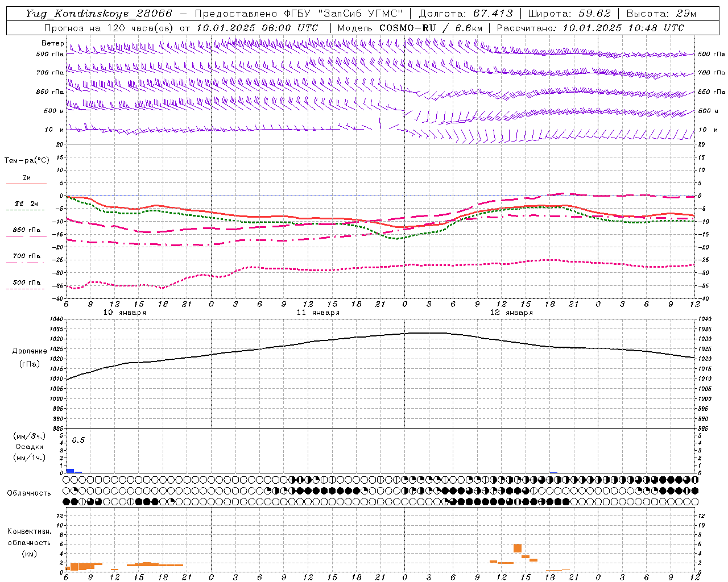Screen dimensions: 728x582
Task: Click the Конвективн. chart label
Action: pyautogui.click(x=29, y=531)
